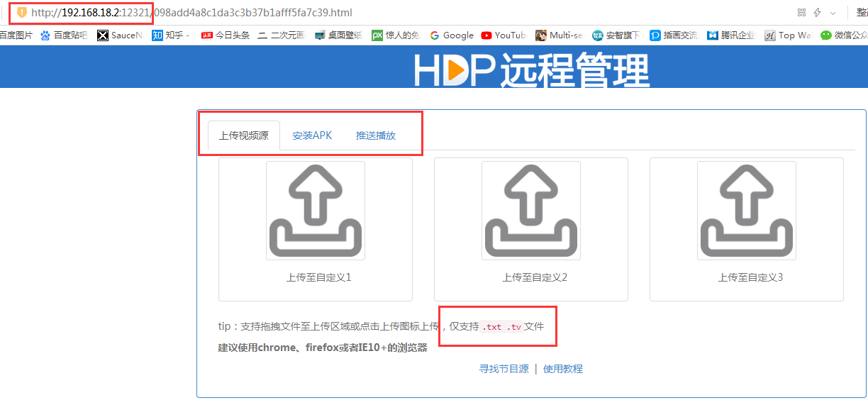Click the upload icon for 上传至自定义1
868x400 pixels.
coord(316,211)
